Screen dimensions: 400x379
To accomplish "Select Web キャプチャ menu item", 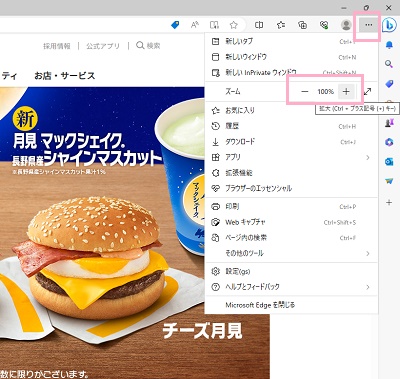I will pos(291,222).
